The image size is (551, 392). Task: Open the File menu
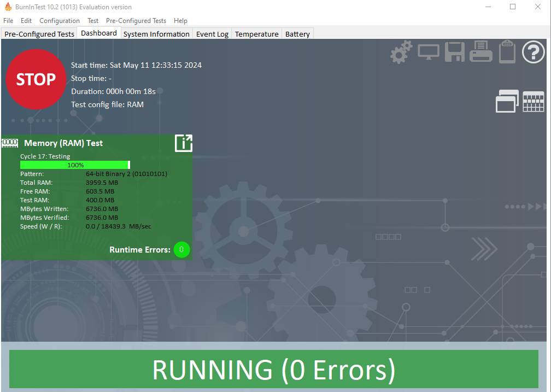point(8,21)
